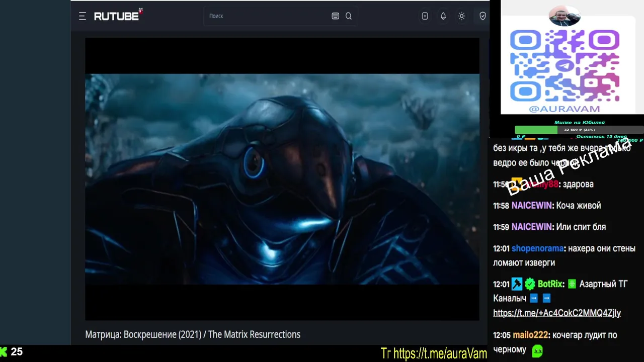Open the on-screen keyboard icon in search
The image size is (644, 362).
(x=336, y=16)
